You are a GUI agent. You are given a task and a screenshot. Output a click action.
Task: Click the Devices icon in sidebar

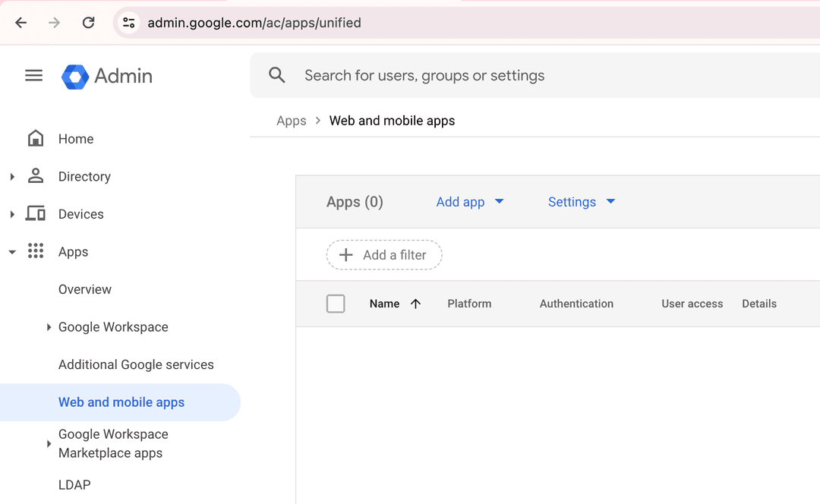click(x=35, y=213)
